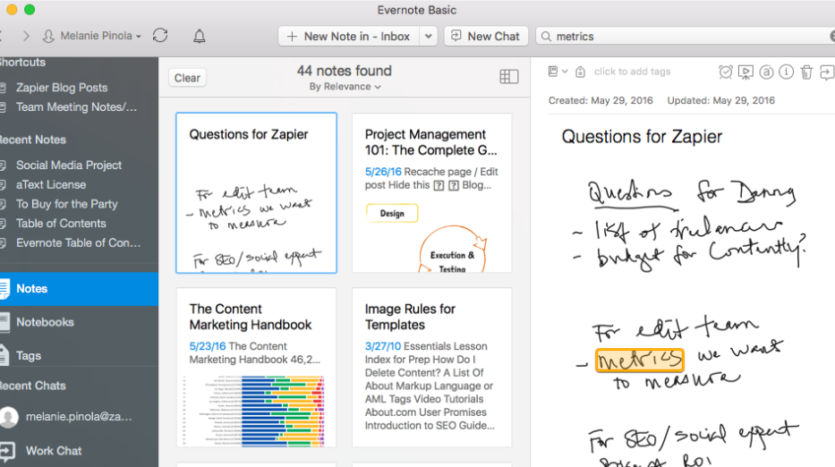
Task: Click the green maximize window button
Action: coord(30,10)
